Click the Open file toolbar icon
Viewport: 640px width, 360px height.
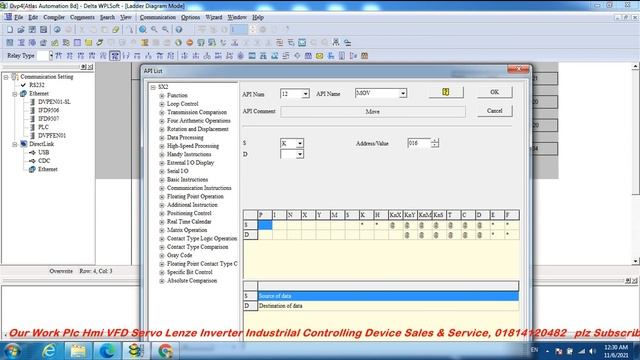pyautogui.click(x=21, y=29)
